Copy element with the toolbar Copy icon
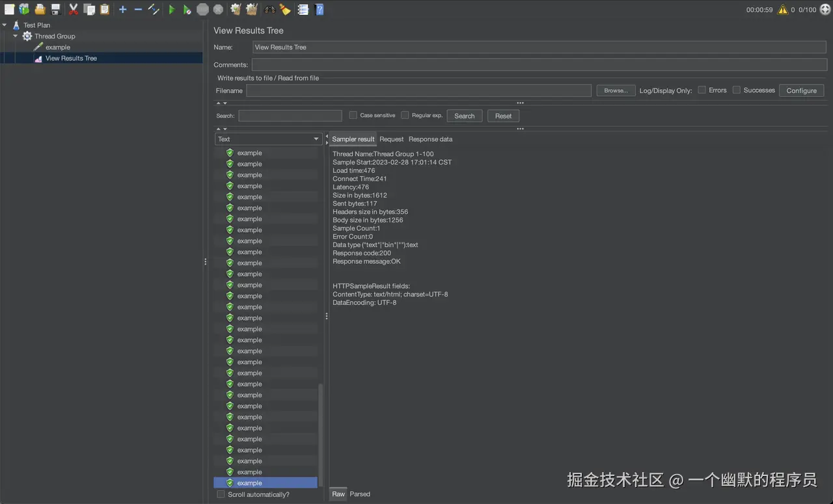The height and width of the screenshot is (504, 833). pos(89,9)
